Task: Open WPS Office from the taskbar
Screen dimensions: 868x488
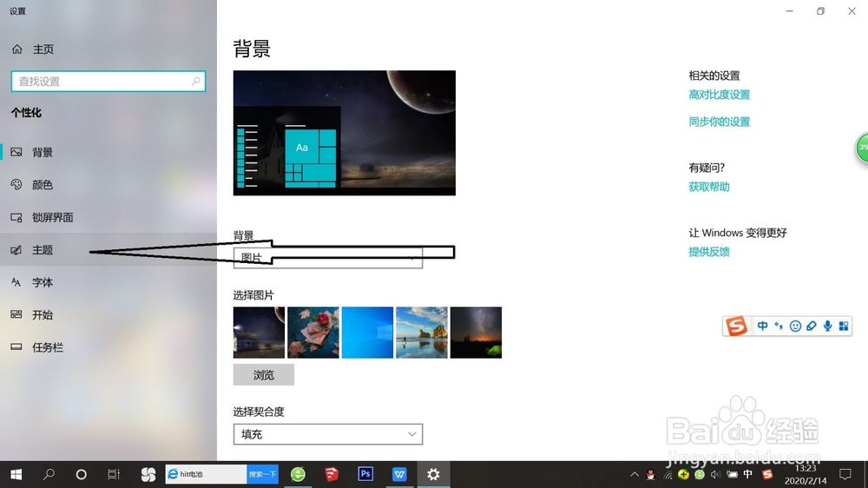Action: [399, 474]
